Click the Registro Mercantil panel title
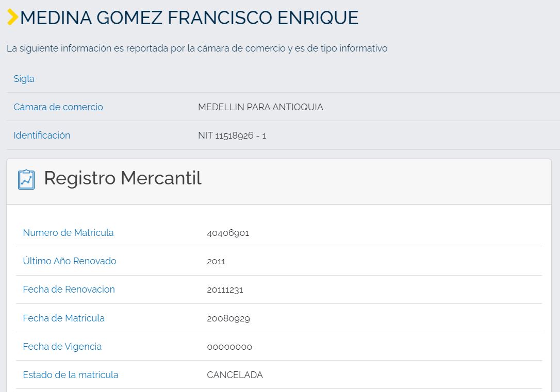This screenshot has height=392, width=560. 123,178
